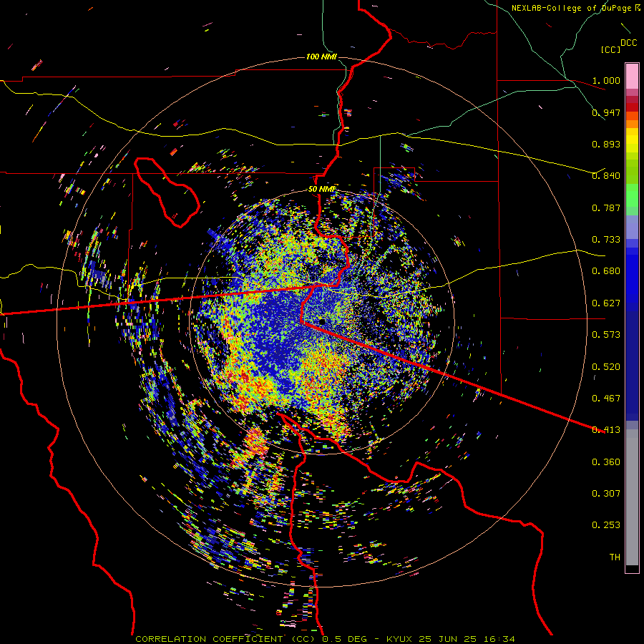Click the TH threshold label
Screen dimensions: 644x644
click(615, 557)
